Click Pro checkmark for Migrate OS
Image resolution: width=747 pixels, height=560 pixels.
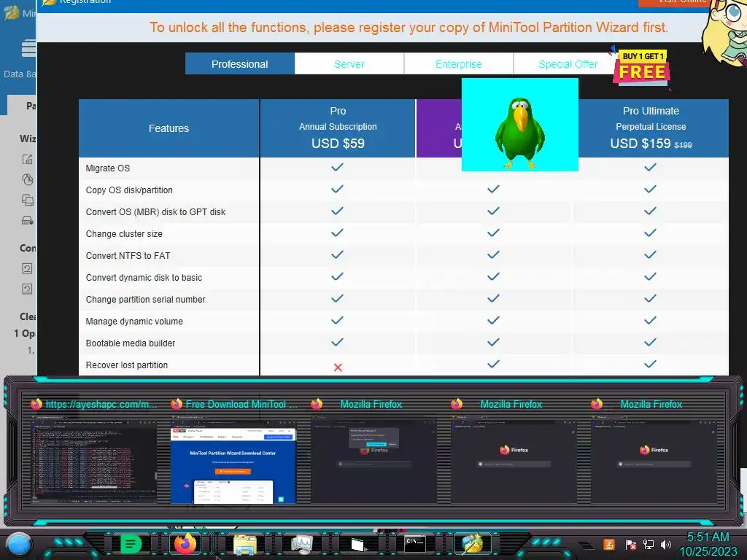[337, 167]
